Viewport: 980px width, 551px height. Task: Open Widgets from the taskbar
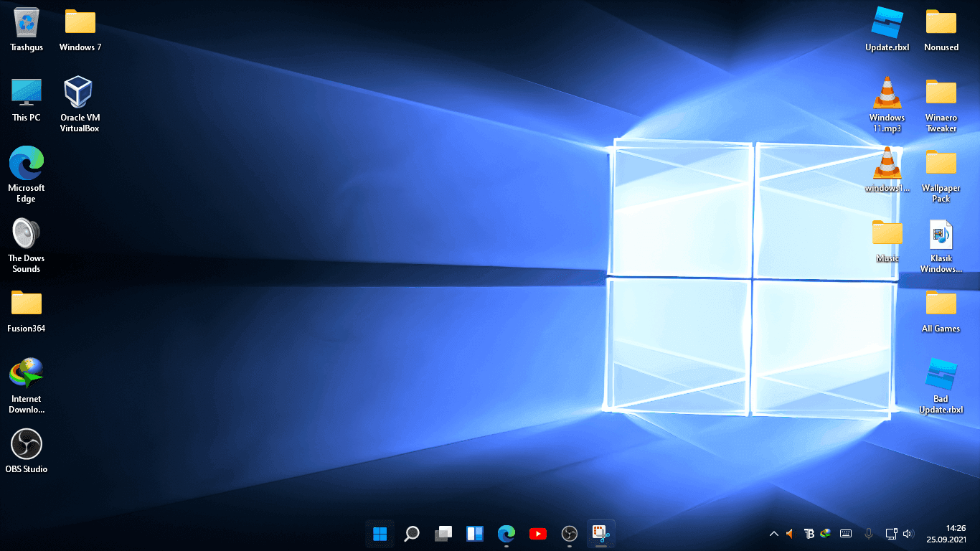[x=474, y=534]
